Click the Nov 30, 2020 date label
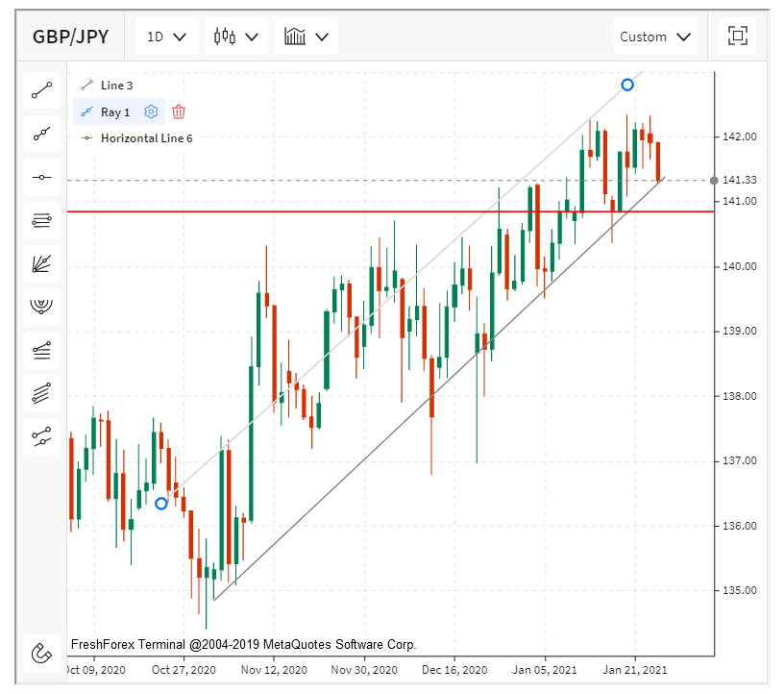Screen dimensions: 784x694 pos(364,670)
